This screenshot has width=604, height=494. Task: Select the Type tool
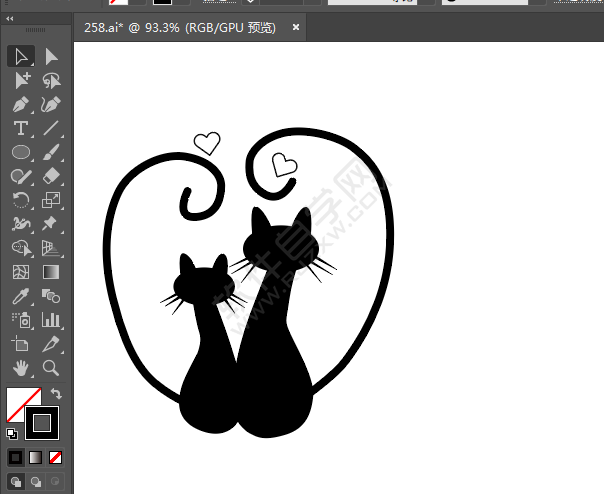(21, 128)
